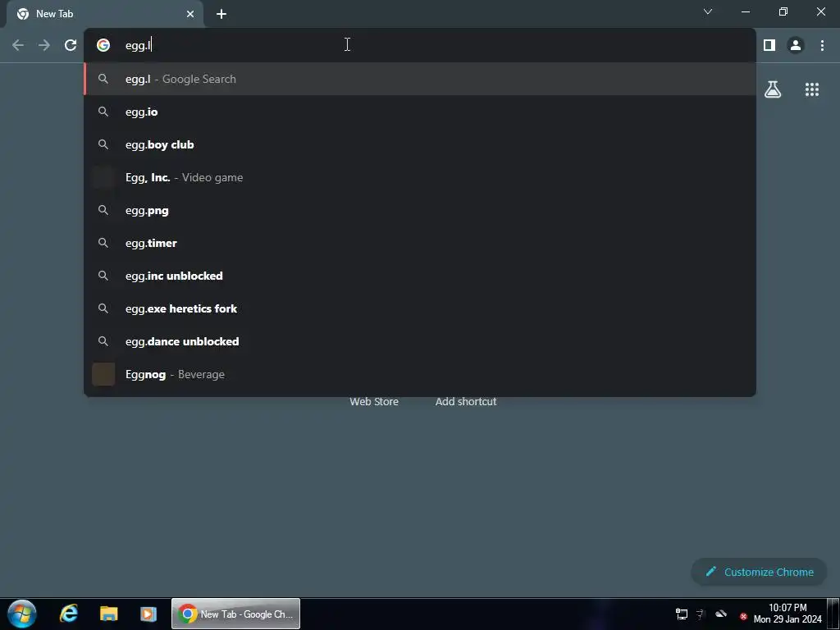Open a new tab with the plus button
This screenshot has height=630, width=840.
(x=221, y=14)
